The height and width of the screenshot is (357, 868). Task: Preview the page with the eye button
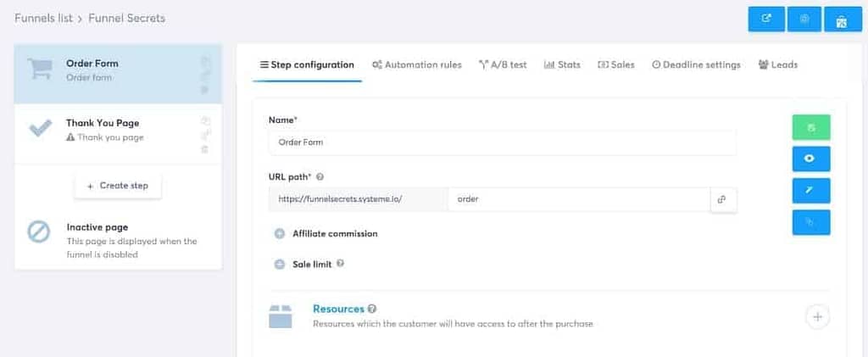click(811, 159)
